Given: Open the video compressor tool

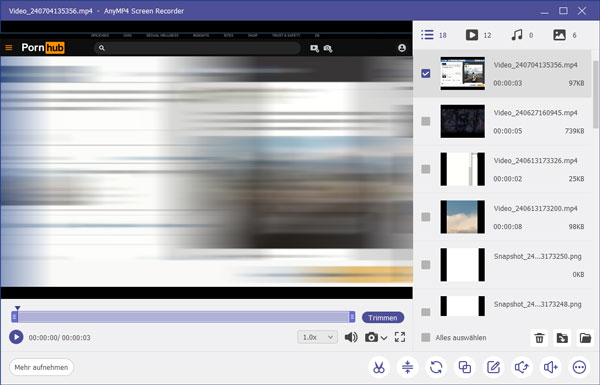Looking at the screenshot, I should [x=408, y=367].
